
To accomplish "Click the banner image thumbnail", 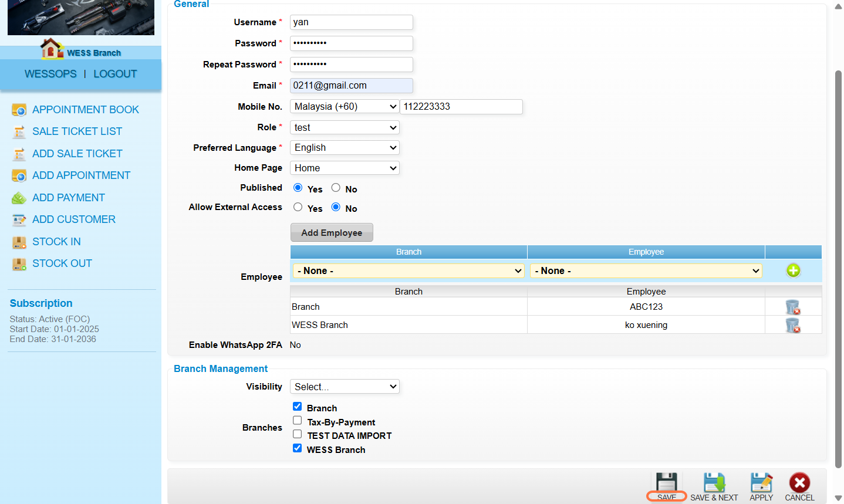I will pyautogui.click(x=81, y=18).
